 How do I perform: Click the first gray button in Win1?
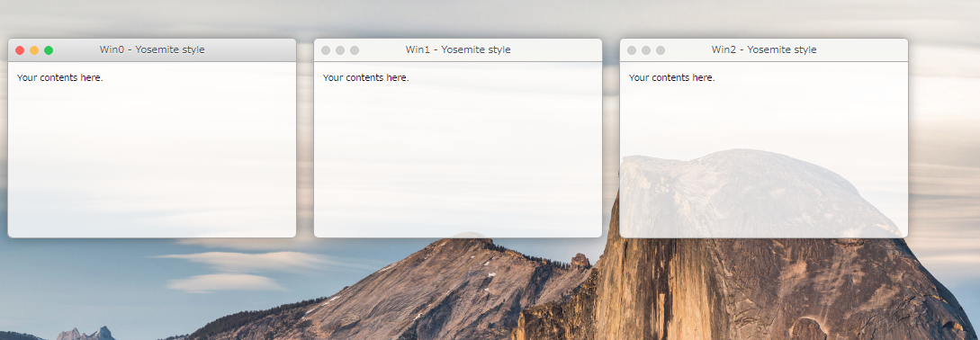(326, 50)
